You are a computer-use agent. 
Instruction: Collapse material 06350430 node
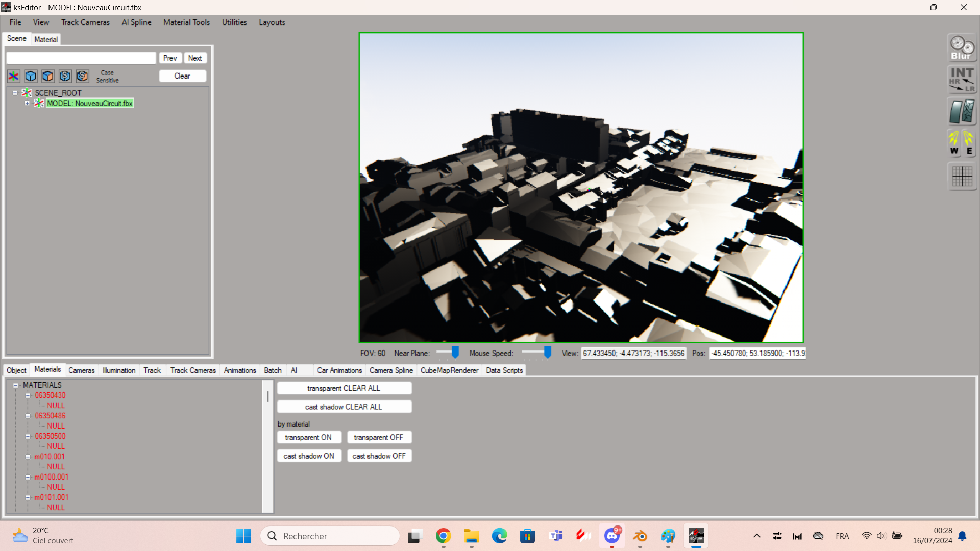[x=28, y=395]
